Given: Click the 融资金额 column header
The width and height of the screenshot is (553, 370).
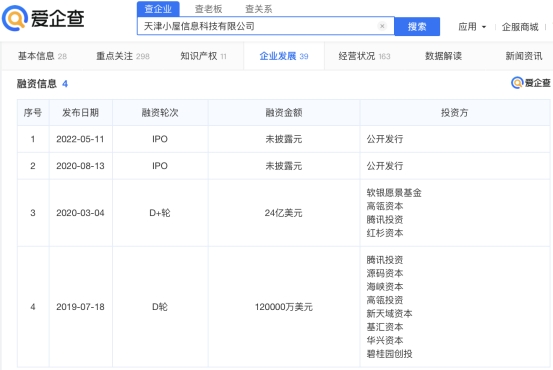Looking at the screenshot, I should coord(284,113).
